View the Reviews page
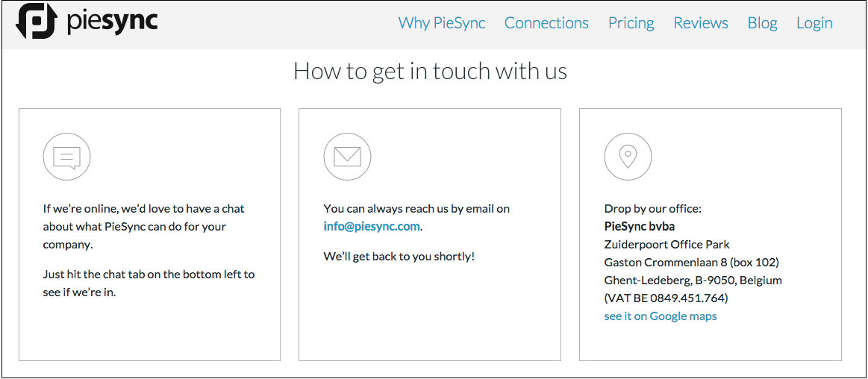 [701, 23]
